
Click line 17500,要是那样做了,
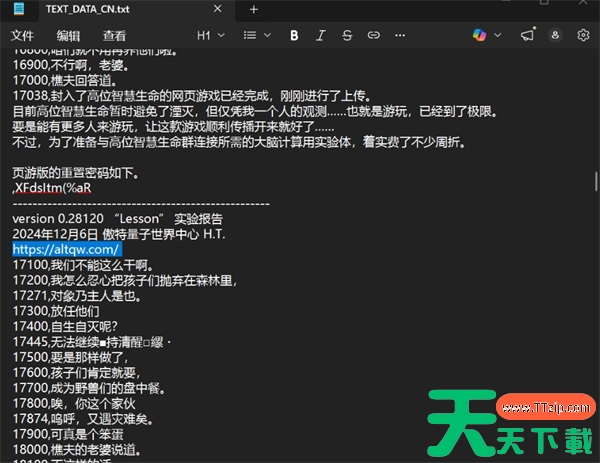[70, 357]
